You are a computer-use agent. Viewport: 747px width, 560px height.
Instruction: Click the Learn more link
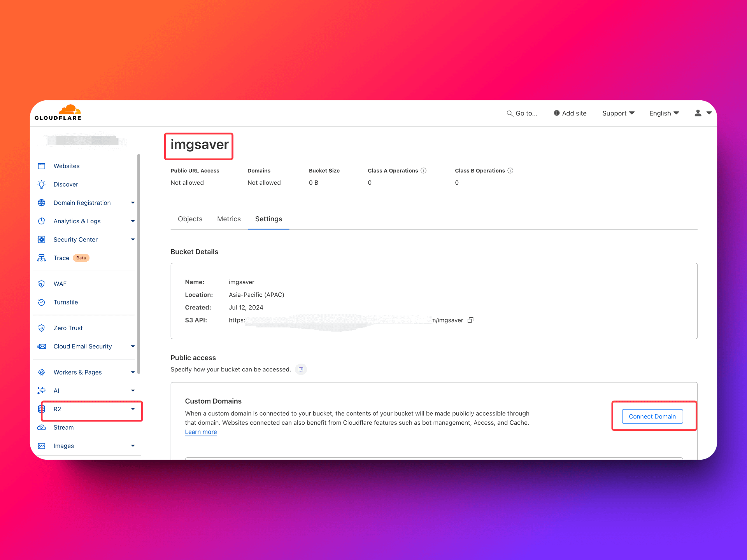pyautogui.click(x=201, y=432)
